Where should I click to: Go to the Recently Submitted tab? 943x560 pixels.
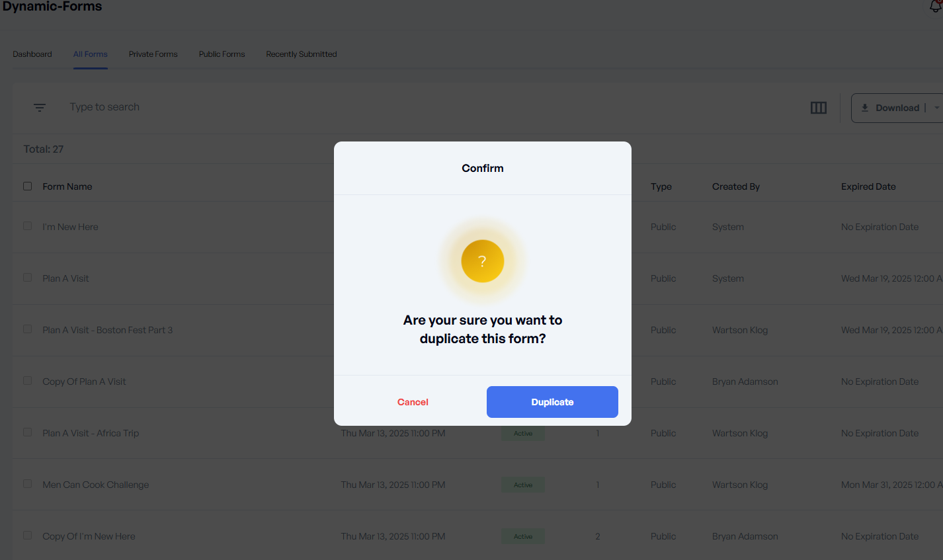click(x=301, y=54)
